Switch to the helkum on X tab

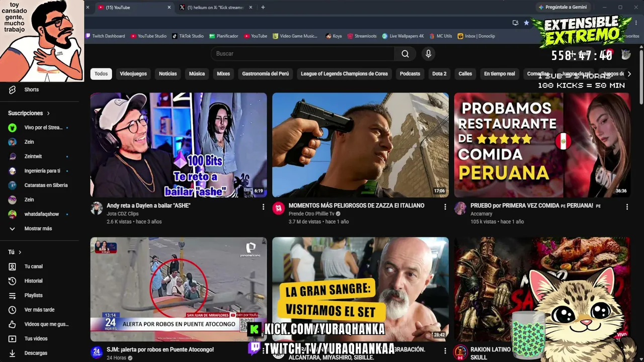[215, 8]
